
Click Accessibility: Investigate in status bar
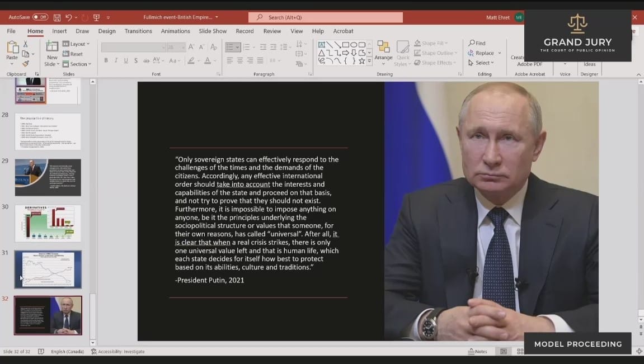(118, 352)
